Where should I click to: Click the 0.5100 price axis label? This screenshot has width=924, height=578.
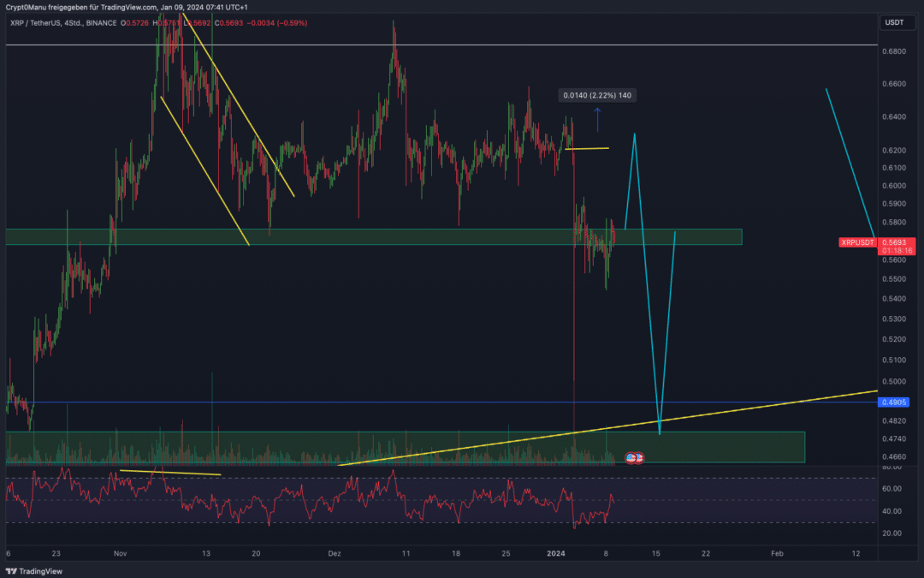[894, 361]
